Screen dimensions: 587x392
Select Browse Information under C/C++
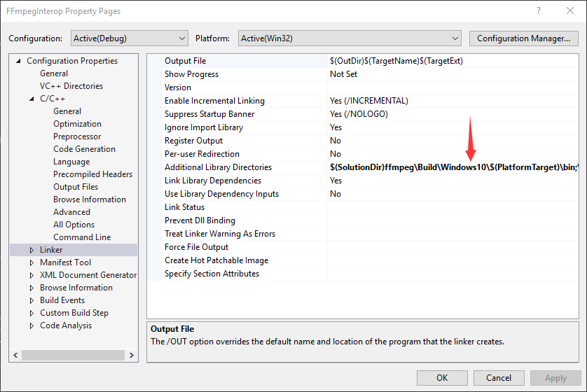pos(90,199)
